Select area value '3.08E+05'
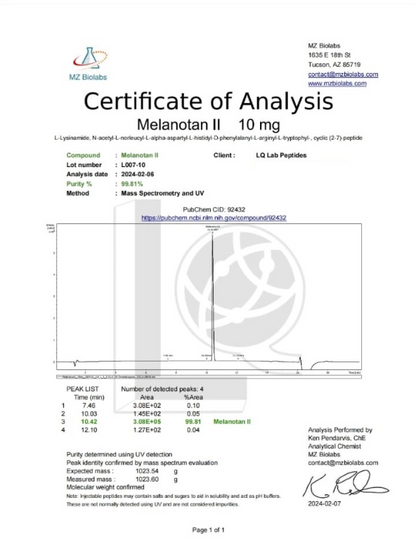The width and height of the screenshot is (416, 542). pos(147,422)
